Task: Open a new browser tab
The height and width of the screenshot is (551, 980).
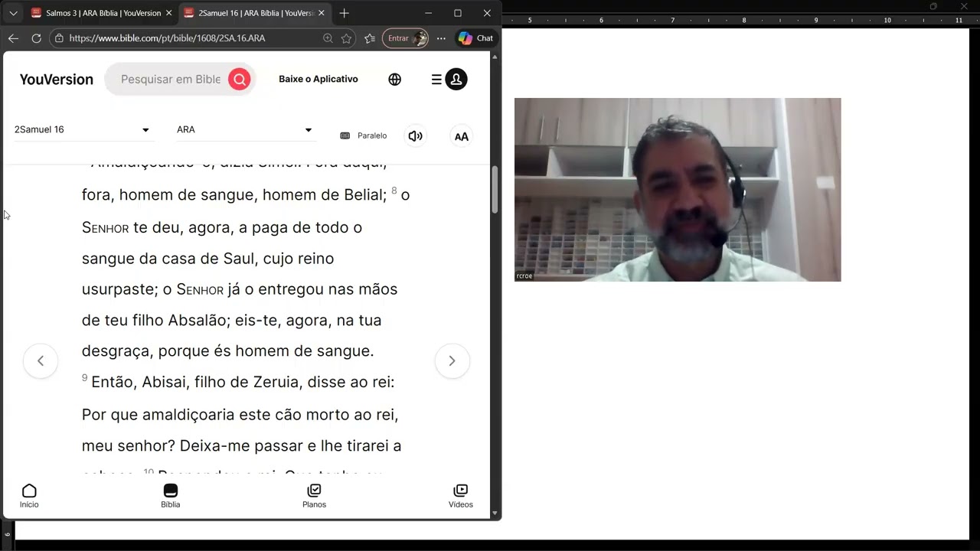Action: tap(345, 13)
